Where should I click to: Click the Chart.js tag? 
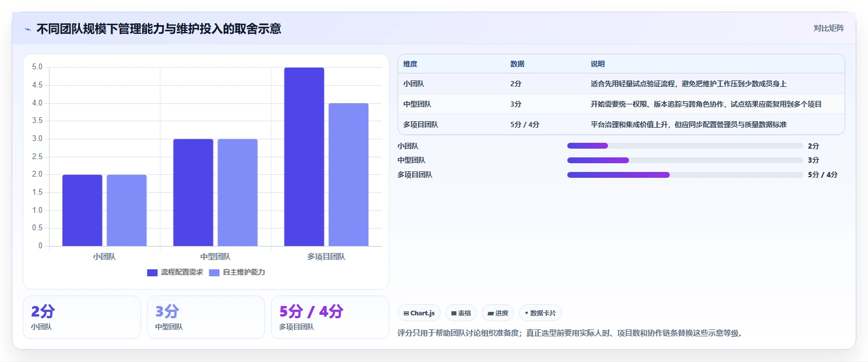coord(419,313)
